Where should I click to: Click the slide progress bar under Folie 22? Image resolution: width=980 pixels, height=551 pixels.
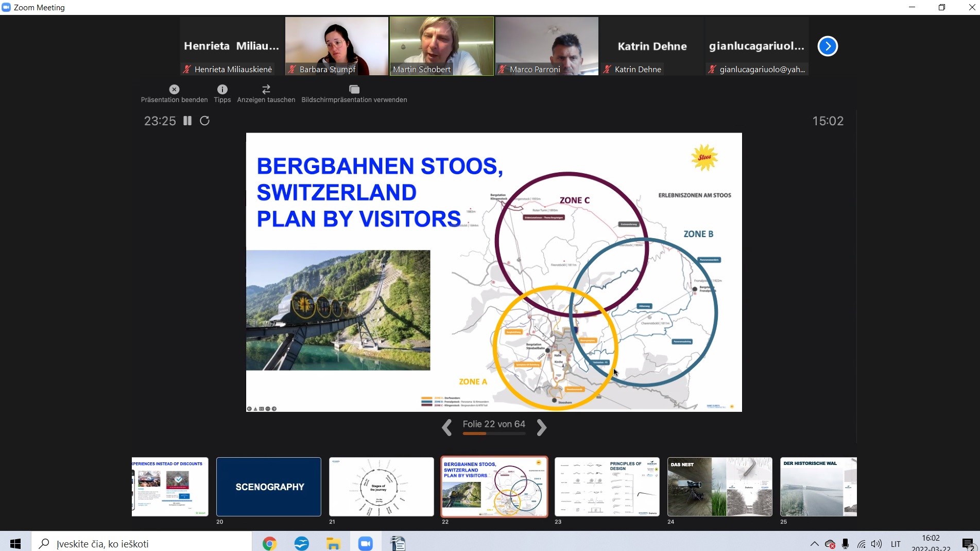click(494, 433)
